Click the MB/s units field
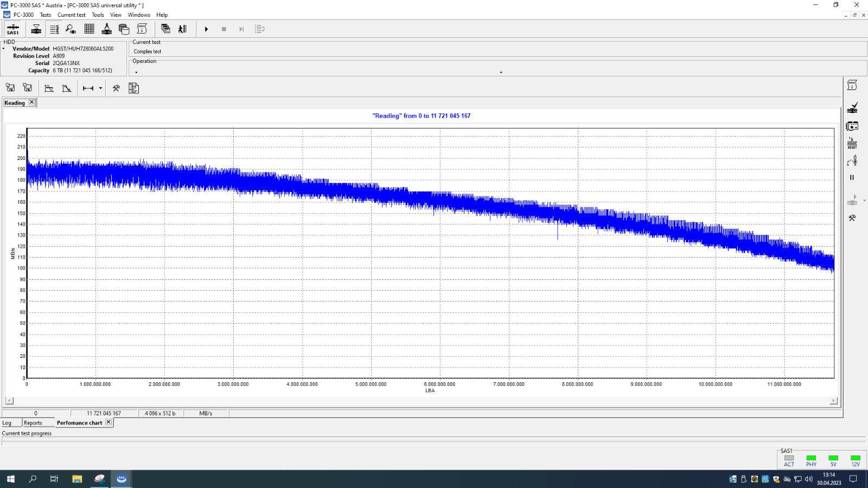 [x=206, y=413]
